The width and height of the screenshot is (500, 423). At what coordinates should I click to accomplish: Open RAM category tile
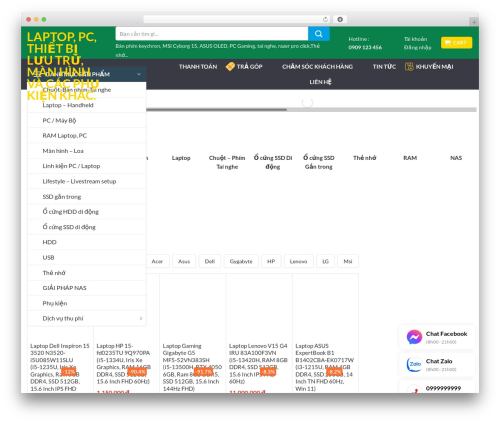410,158
